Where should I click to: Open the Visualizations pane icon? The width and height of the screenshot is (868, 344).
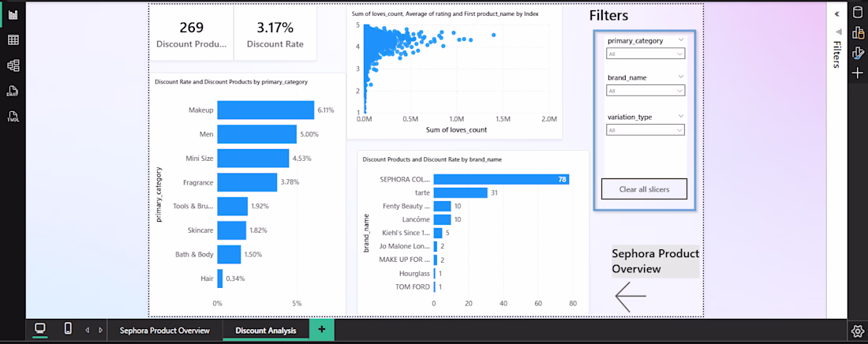click(x=857, y=32)
